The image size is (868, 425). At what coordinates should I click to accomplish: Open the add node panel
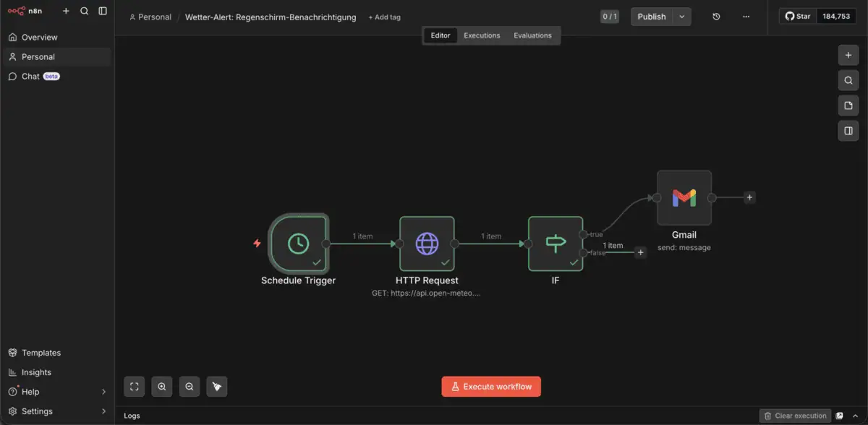click(848, 54)
